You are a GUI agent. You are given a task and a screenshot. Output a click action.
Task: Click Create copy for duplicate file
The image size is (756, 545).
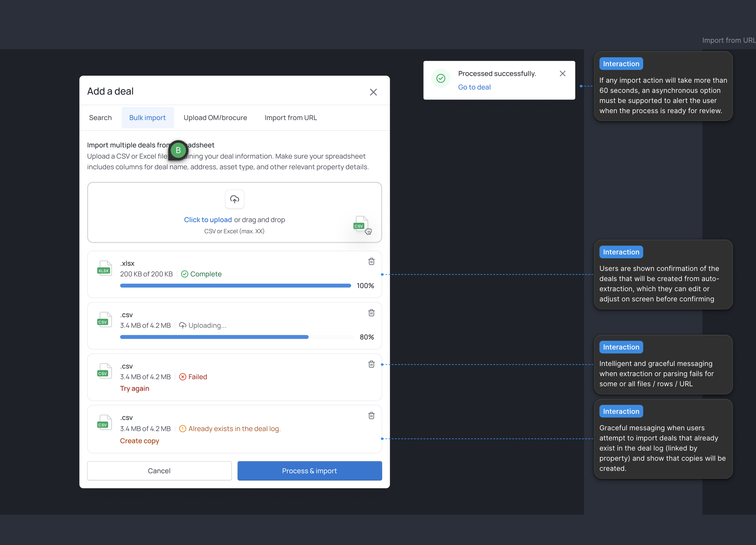139,441
